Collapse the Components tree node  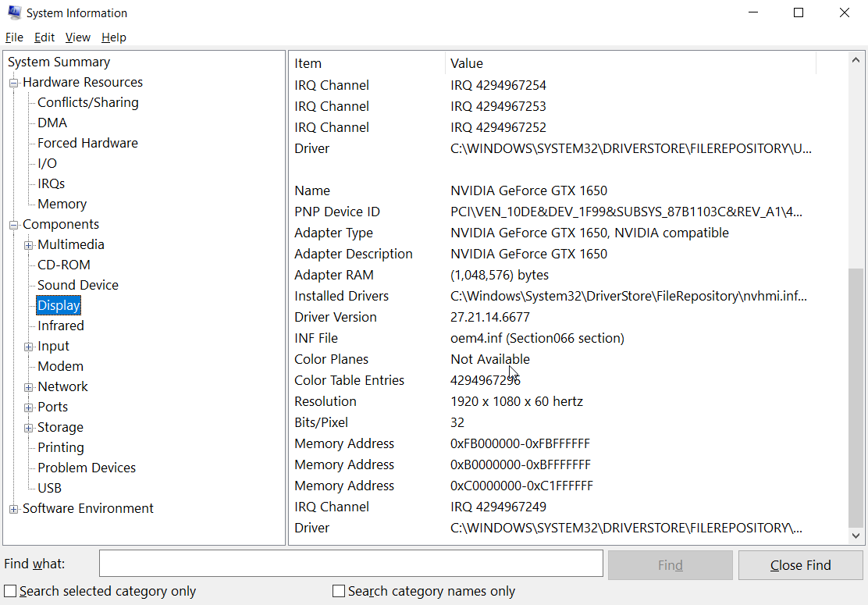coord(13,225)
